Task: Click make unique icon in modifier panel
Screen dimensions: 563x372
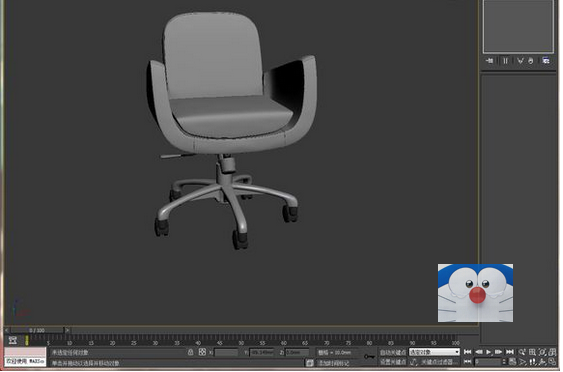Action: [520, 61]
